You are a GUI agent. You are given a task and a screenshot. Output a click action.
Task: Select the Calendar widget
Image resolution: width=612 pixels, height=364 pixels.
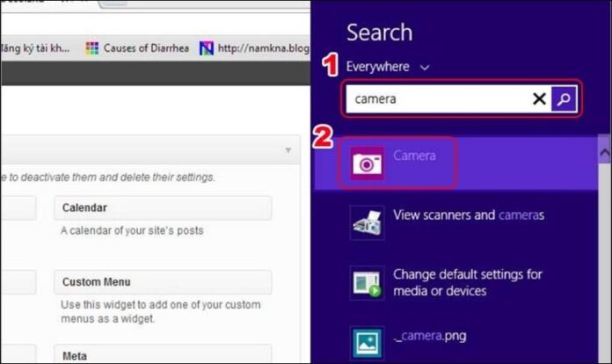(x=162, y=208)
